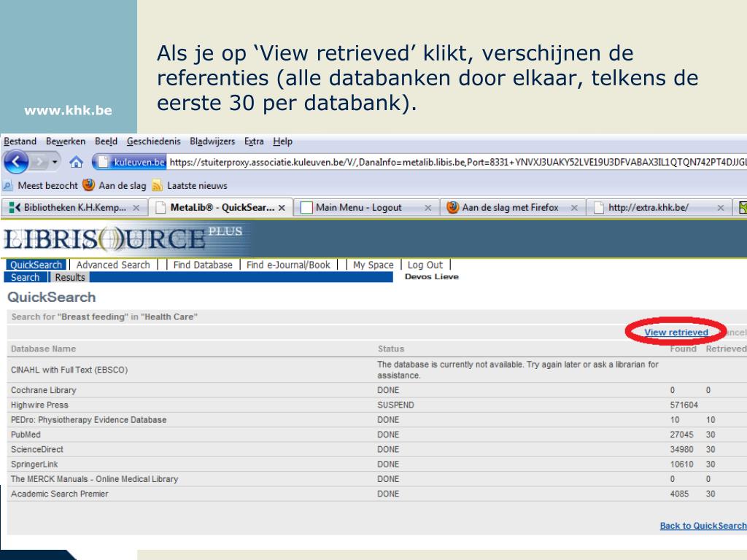Image resolution: width=747 pixels, height=560 pixels.
Task: Click in the URL address bar
Action: [x=452, y=162]
